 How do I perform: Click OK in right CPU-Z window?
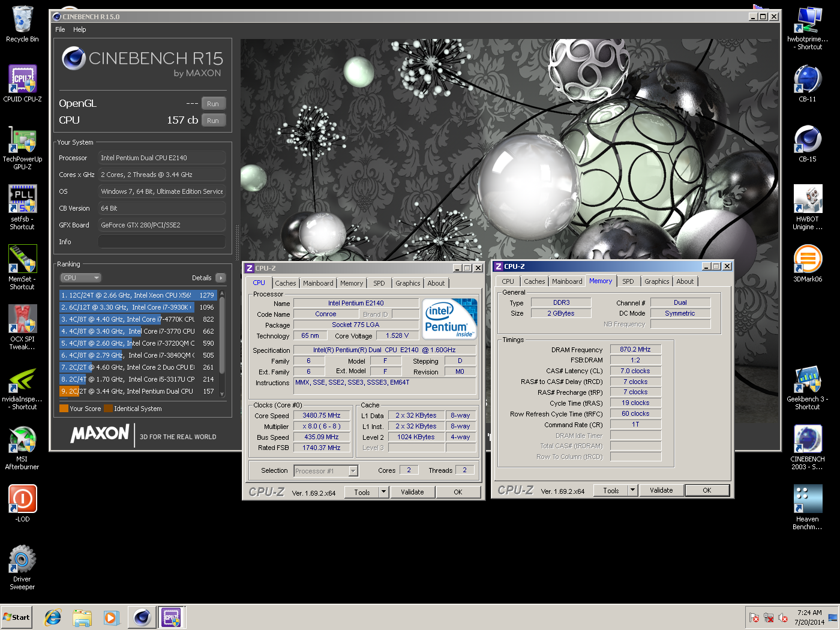click(x=707, y=490)
